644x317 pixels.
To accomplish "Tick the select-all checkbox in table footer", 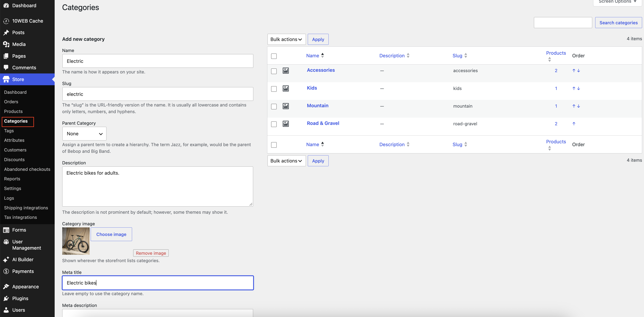I will 274,145.
